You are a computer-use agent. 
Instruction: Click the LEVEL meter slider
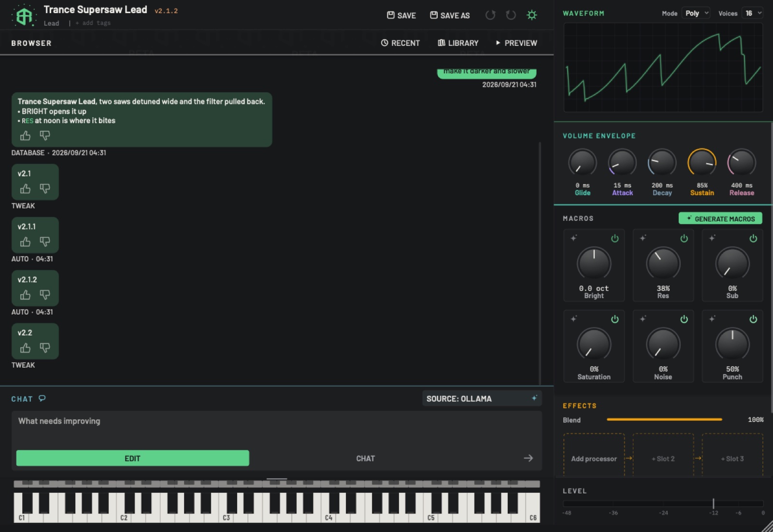click(x=663, y=504)
